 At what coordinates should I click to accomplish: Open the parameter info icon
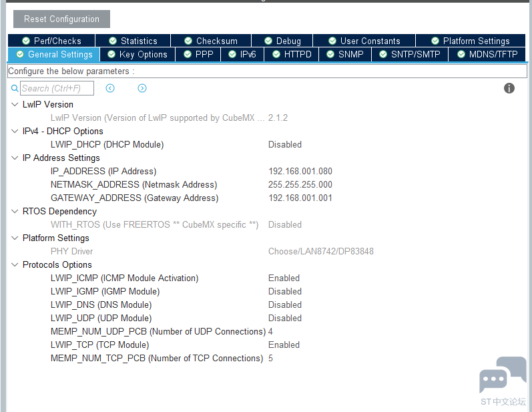click(509, 88)
